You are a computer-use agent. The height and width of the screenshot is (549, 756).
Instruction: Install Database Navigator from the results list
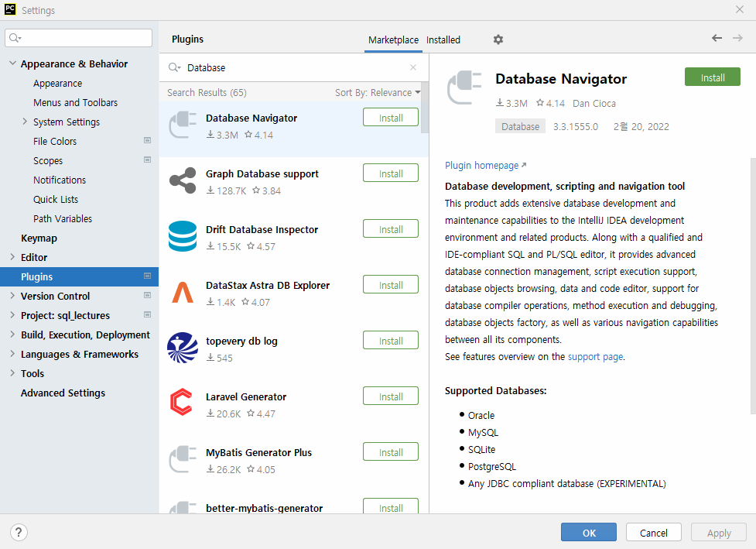coord(391,118)
